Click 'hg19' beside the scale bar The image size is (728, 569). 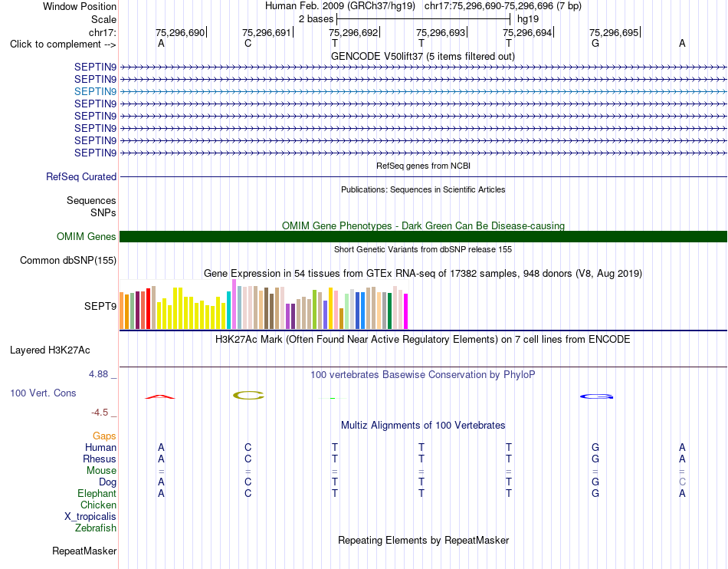coord(528,19)
